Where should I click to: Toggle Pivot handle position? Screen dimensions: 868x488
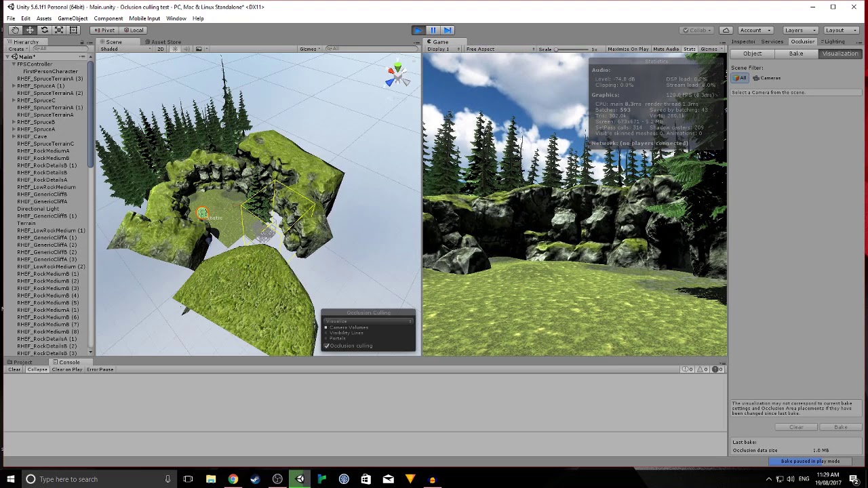click(x=104, y=30)
